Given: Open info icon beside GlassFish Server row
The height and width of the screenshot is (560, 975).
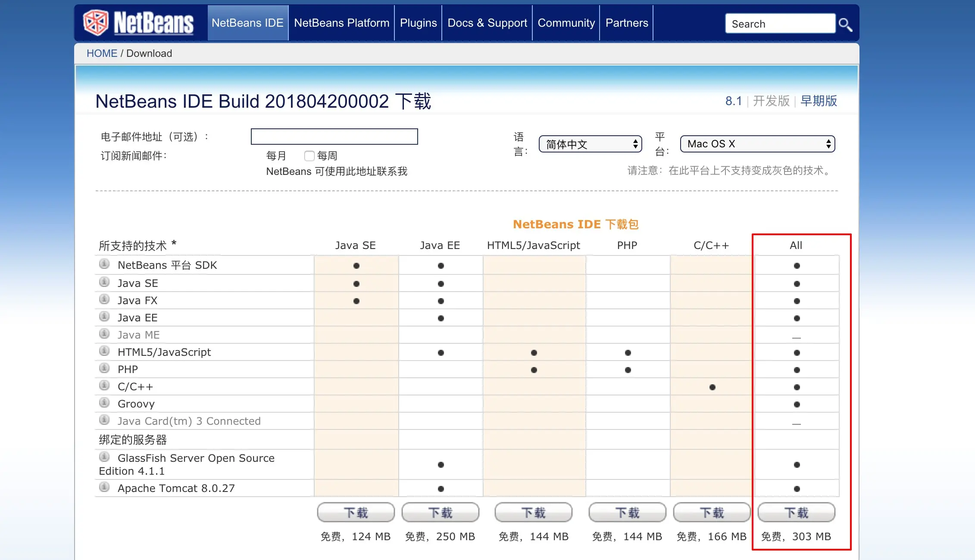Looking at the screenshot, I should coord(104,457).
